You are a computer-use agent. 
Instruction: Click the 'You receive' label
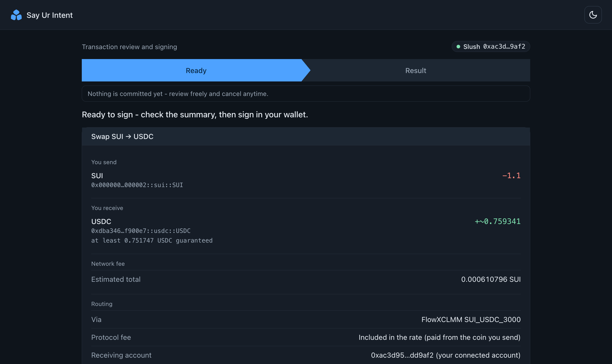coord(107,208)
